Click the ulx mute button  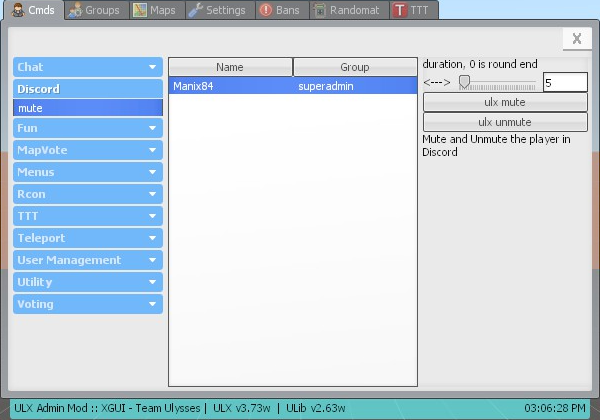(x=505, y=102)
